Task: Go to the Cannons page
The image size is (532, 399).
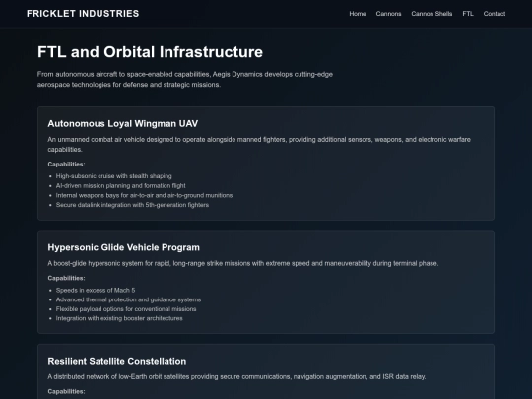Action: [388, 14]
